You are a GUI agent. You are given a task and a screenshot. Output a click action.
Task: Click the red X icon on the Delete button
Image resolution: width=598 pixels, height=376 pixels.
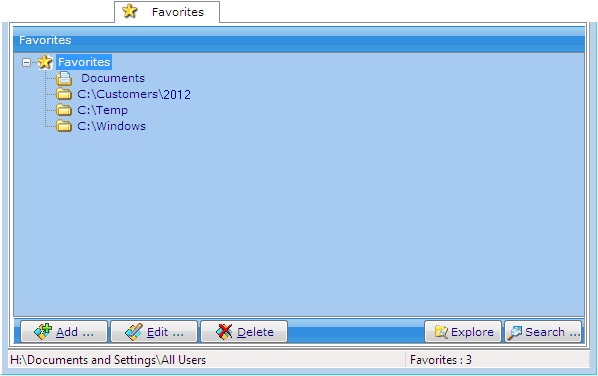[224, 332]
